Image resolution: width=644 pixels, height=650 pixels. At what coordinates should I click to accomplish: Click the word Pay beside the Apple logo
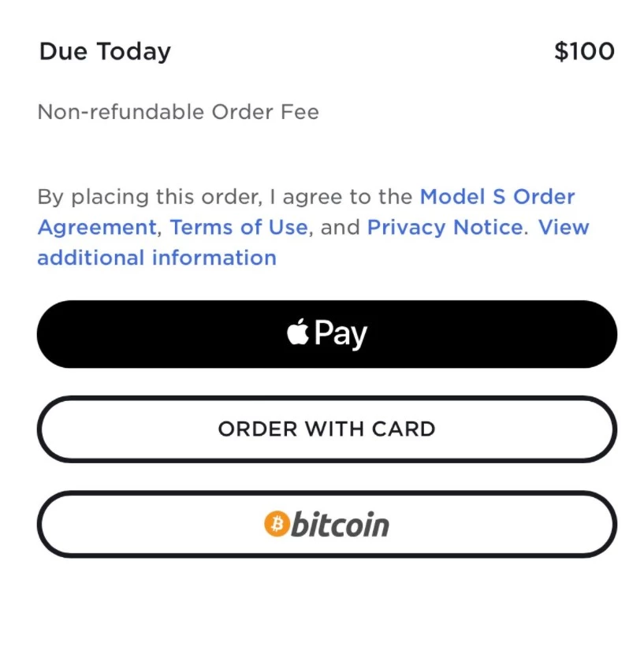tap(341, 334)
